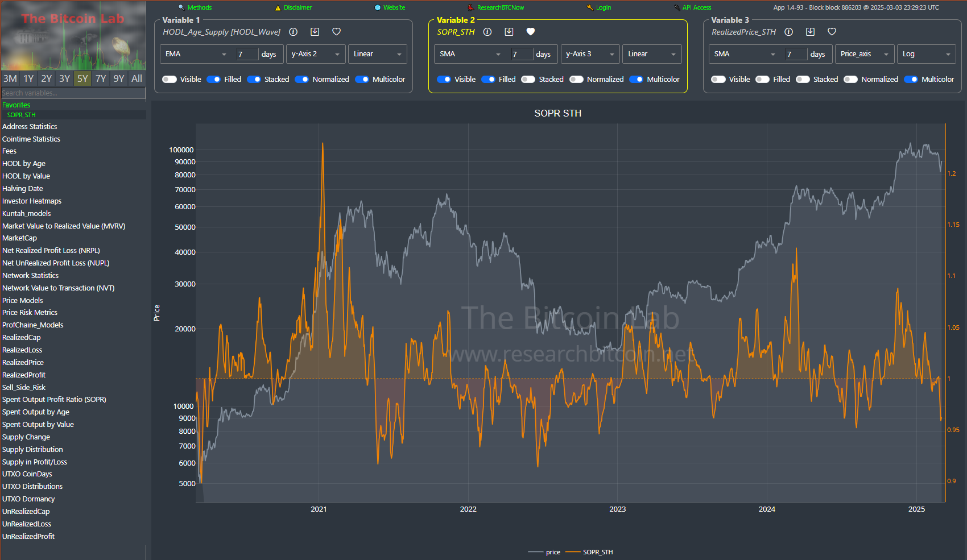Click the download icon for Variable 3
Viewport: 967px width, 560px height.
tap(810, 32)
